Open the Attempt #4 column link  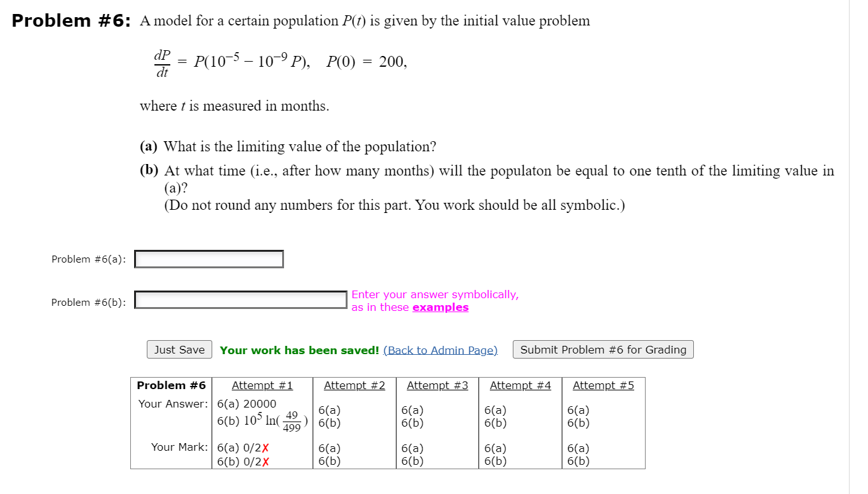coord(520,385)
